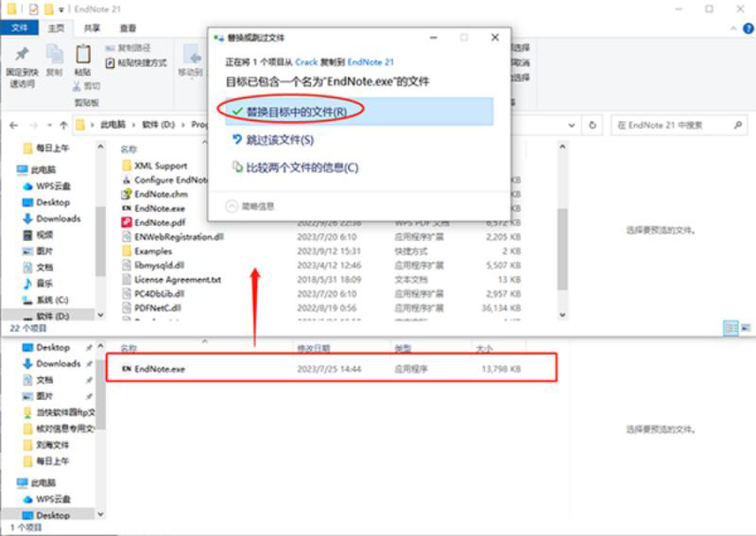
Task: Select PDFNetC.dll file
Action: pos(158,308)
